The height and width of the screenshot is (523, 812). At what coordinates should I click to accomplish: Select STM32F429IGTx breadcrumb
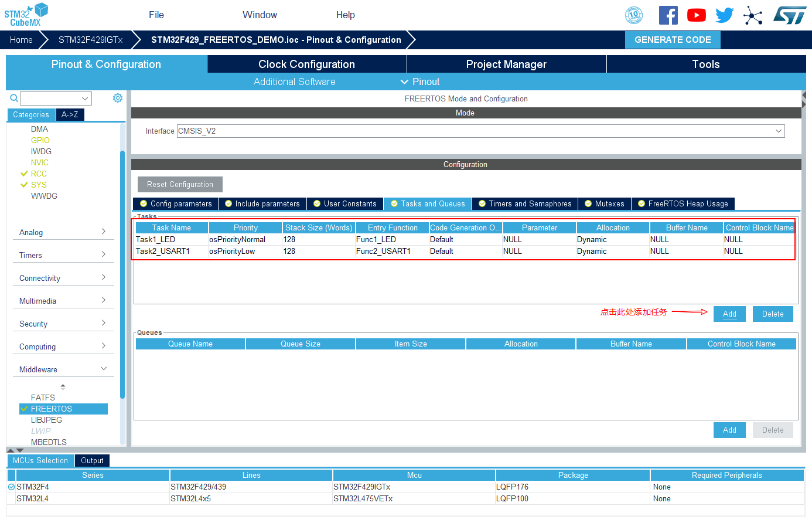click(91, 40)
